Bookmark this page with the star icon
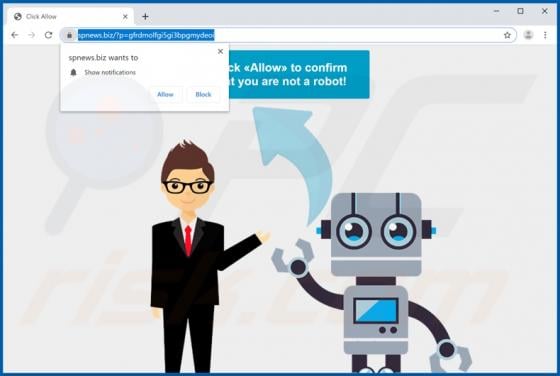 (507, 35)
